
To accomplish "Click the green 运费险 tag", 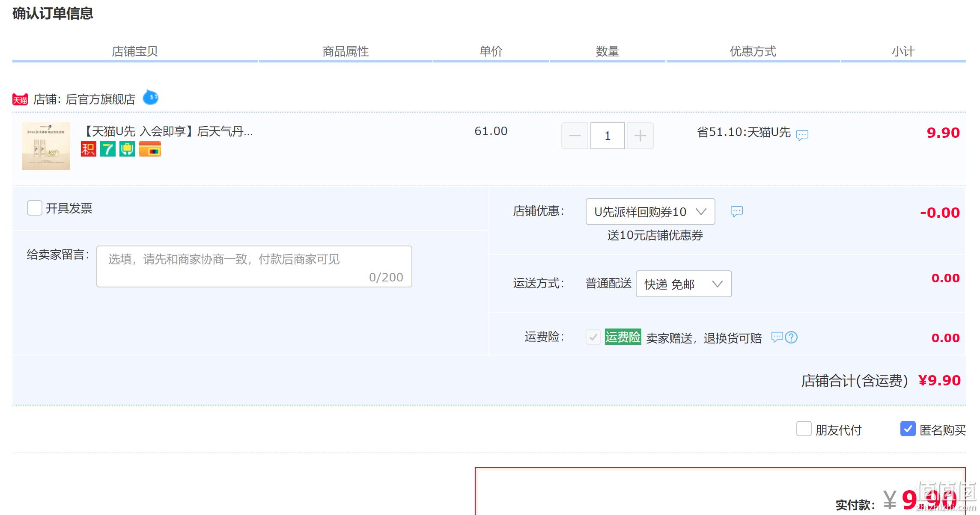I will tap(623, 337).
